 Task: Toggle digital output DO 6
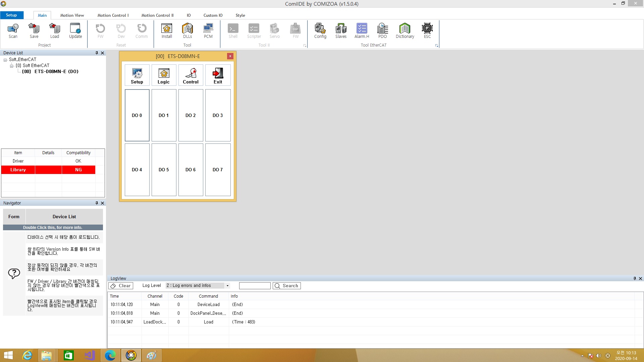(x=191, y=170)
